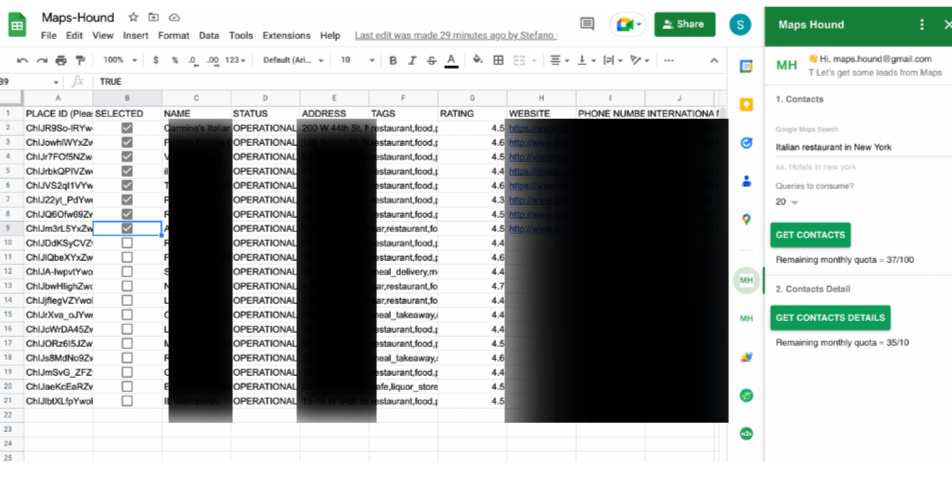
Task: Open the Extensions menu
Action: tap(286, 36)
